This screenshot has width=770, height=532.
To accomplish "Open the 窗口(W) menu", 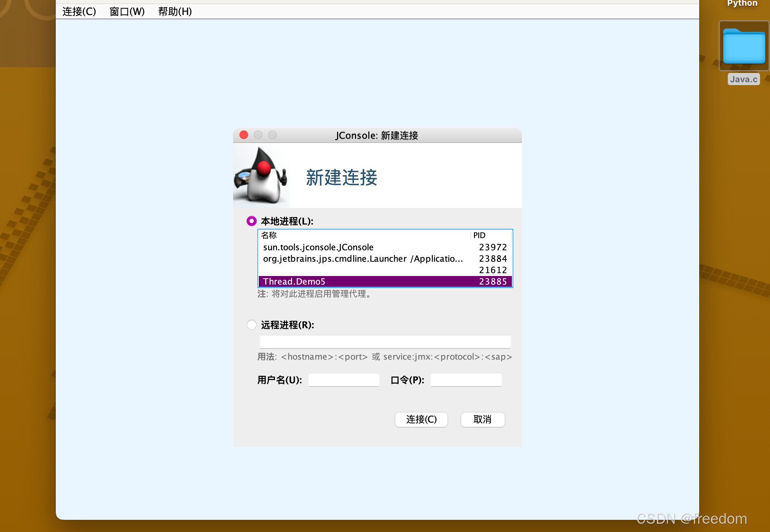I will [x=127, y=11].
